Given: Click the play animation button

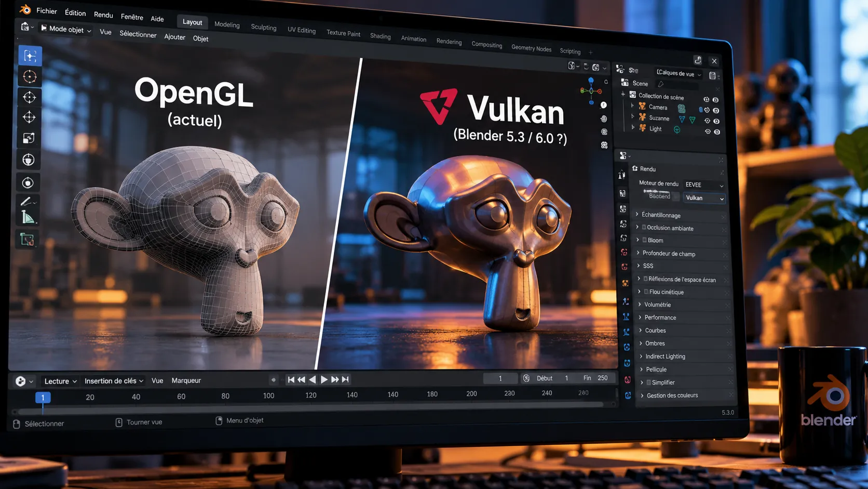Looking at the screenshot, I should coord(324,379).
